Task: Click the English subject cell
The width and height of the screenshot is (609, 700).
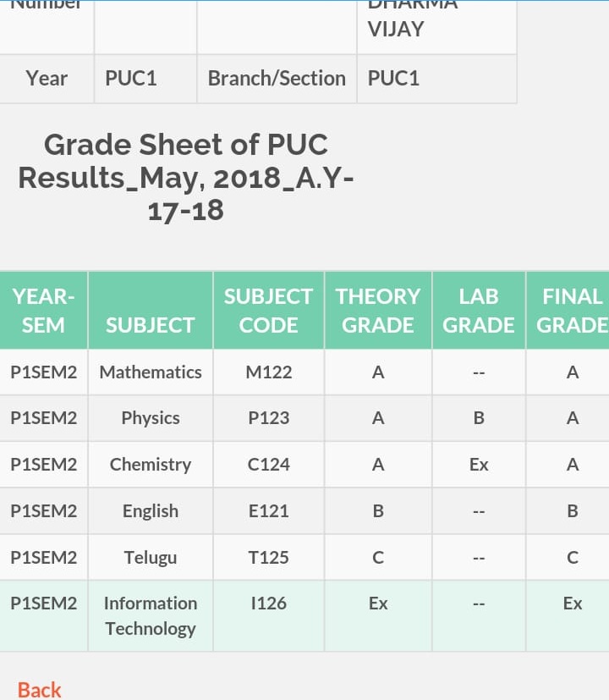Action: 151,511
